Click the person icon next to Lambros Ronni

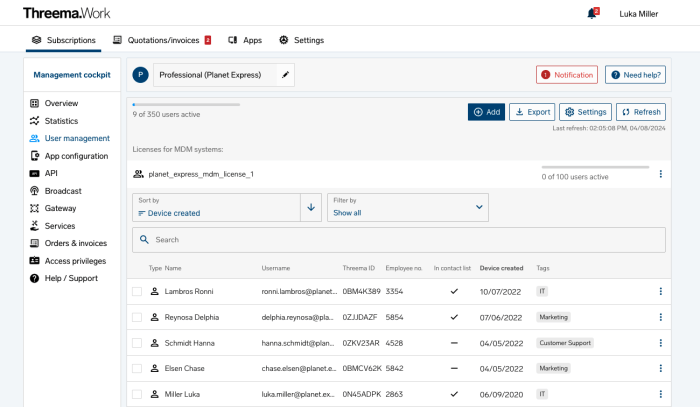click(154, 291)
